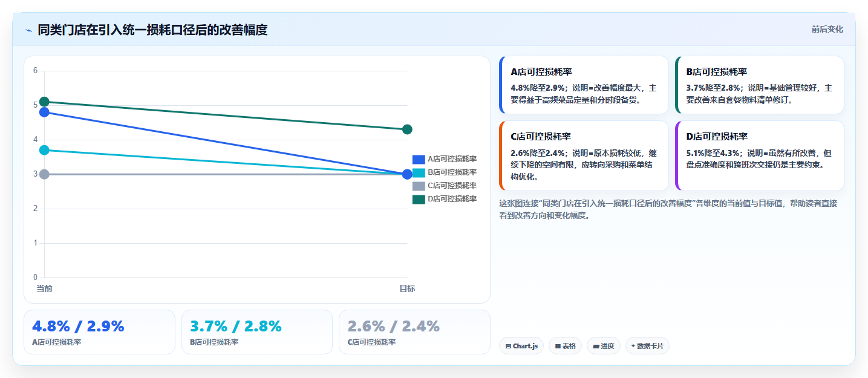Click the 前后变化 label in header

827,30
